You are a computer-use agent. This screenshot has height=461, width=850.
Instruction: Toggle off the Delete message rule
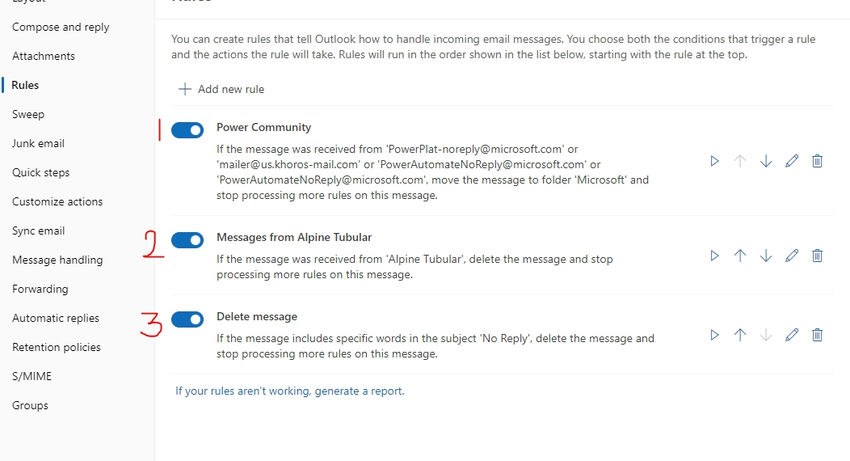click(x=187, y=319)
